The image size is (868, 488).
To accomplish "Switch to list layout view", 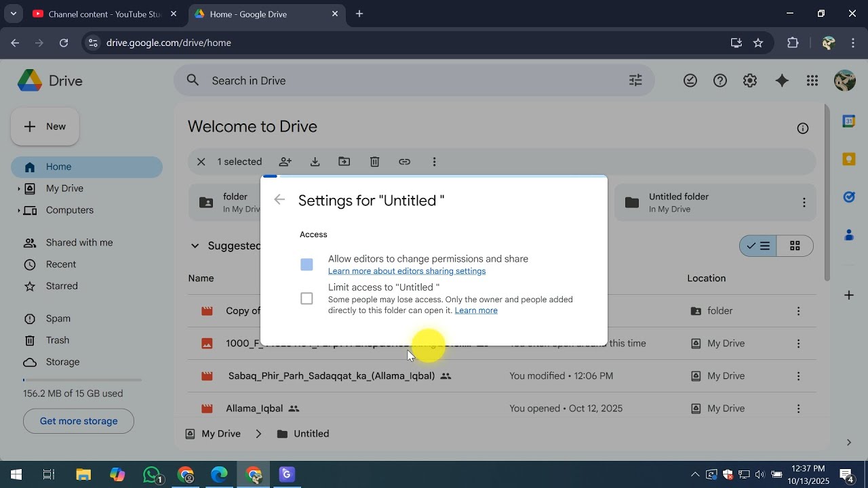I will [758, 246].
